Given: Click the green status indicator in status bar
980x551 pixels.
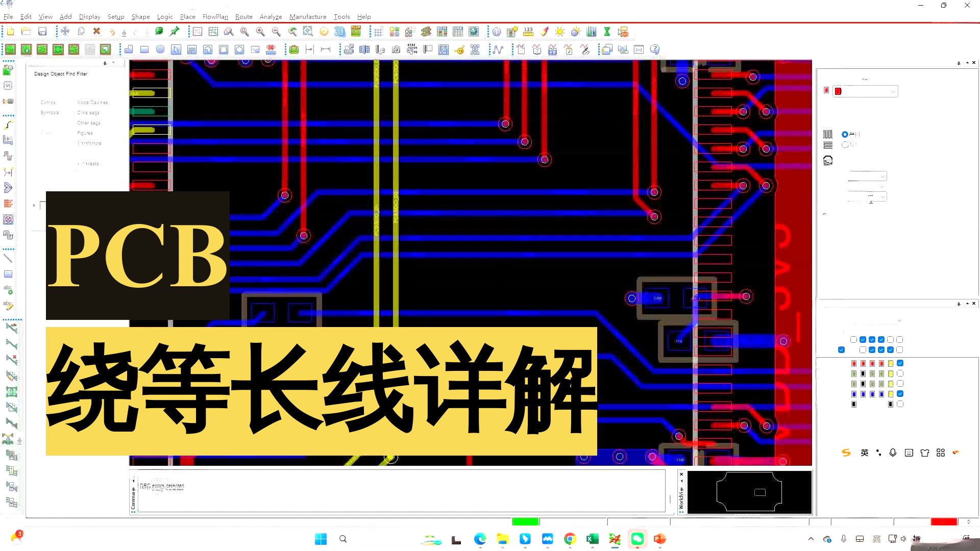Looking at the screenshot, I should (x=525, y=521).
